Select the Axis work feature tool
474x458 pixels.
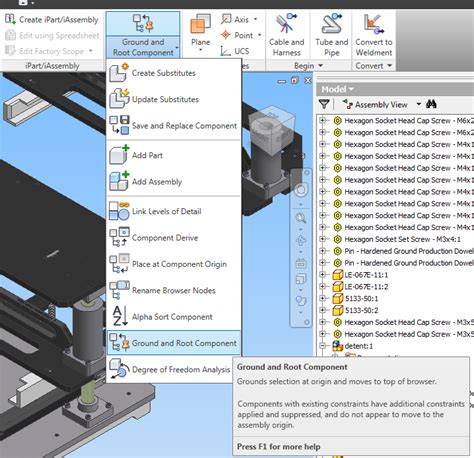pyautogui.click(x=235, y=19)
